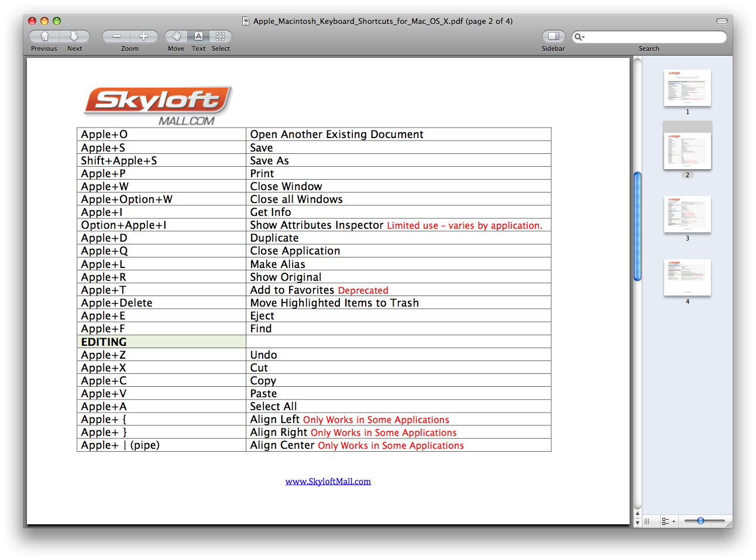
Task: Choose the rectangular Select tool
Action: click(221, 36)
